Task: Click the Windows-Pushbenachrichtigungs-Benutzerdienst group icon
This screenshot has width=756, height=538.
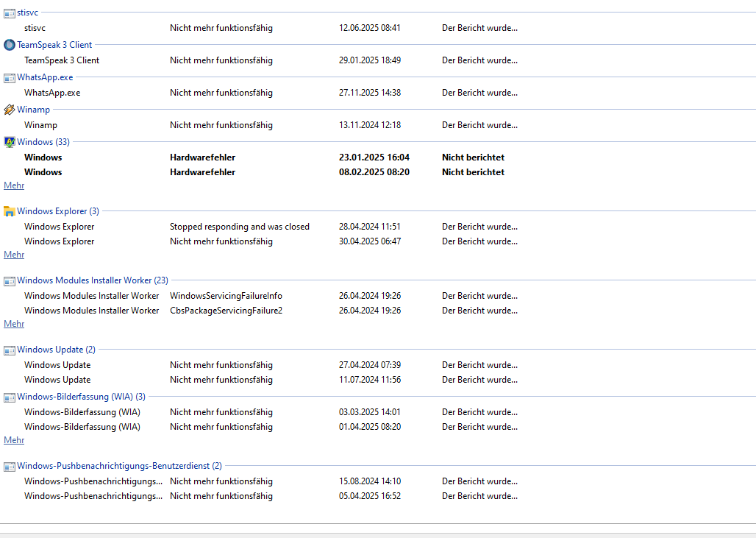Action: pos(9,467)
